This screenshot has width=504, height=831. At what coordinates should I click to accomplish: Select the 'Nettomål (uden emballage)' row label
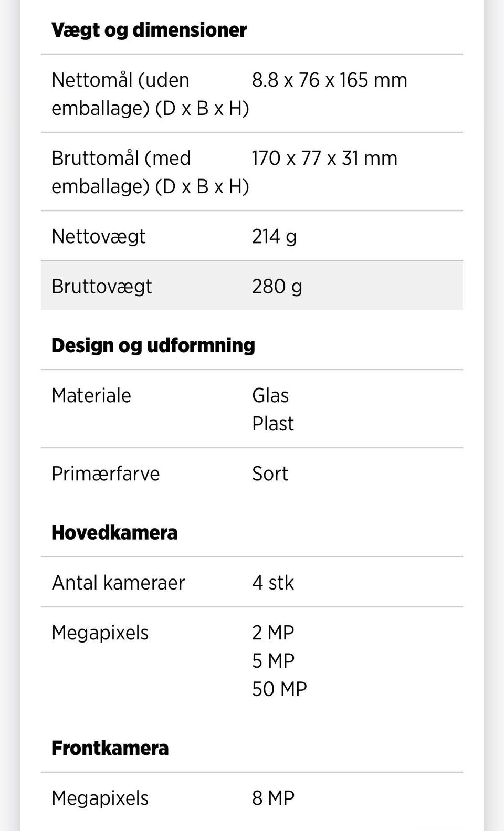coord(150,94)
